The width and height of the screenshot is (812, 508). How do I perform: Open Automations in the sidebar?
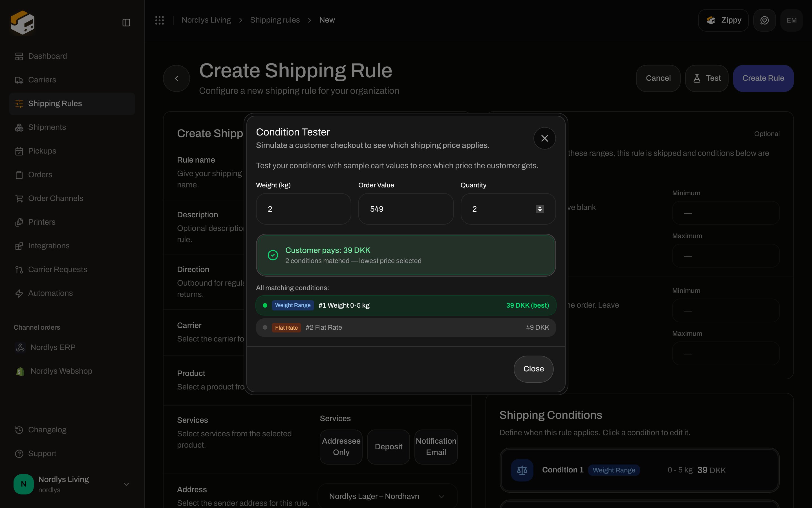coord(72,293)
